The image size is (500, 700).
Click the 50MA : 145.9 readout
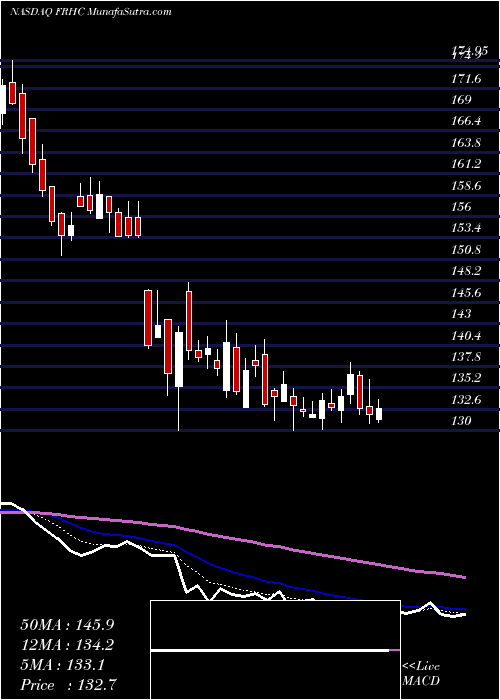click(x=67, y=625)
